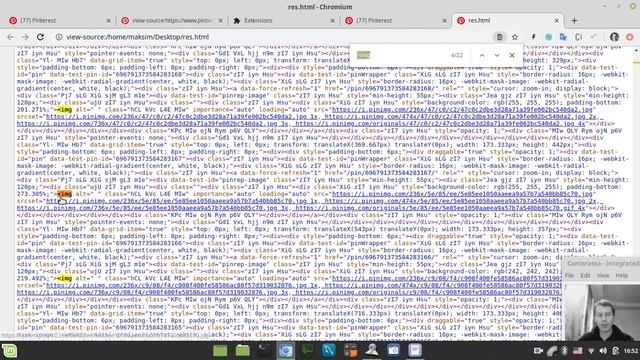Jump to next find match
This screenshot has height=360, width=640.
(497, 55)
